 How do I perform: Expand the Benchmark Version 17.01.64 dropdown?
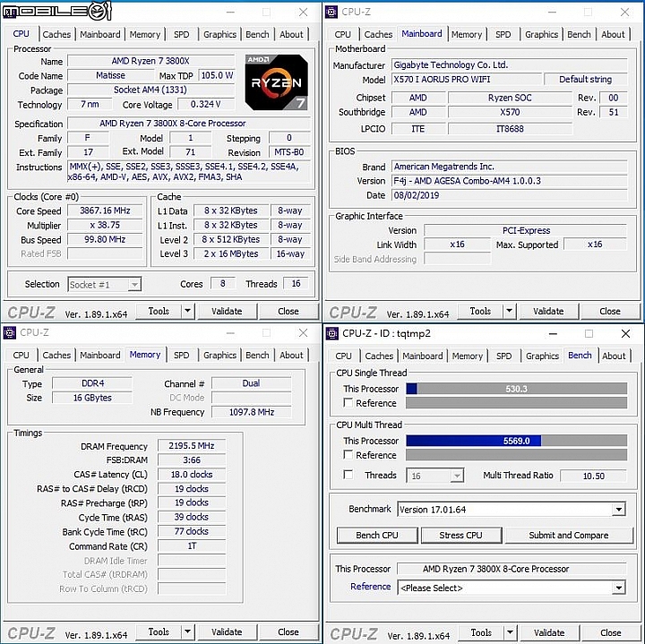[619, 510]
